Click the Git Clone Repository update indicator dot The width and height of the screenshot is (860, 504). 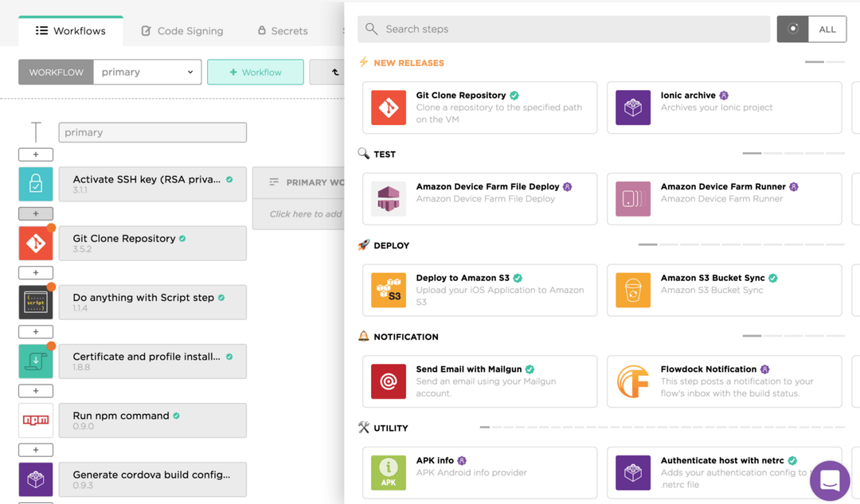coord(51,228)
